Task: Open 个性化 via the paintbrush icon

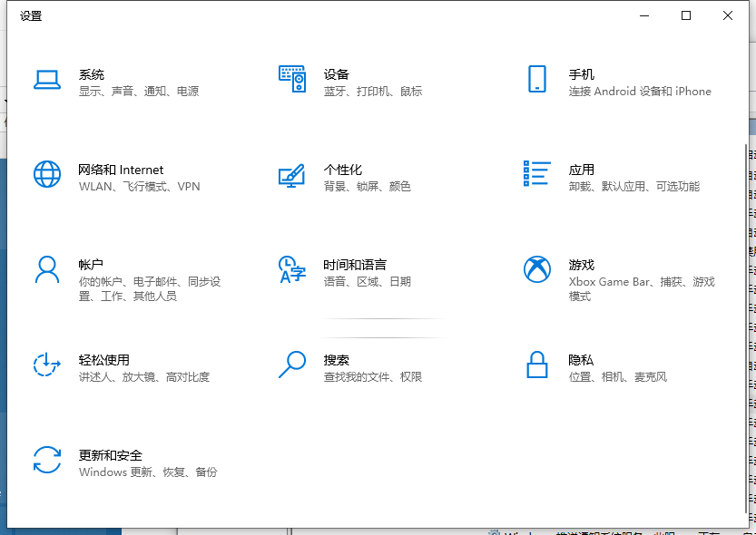Action: pos(292,177)
